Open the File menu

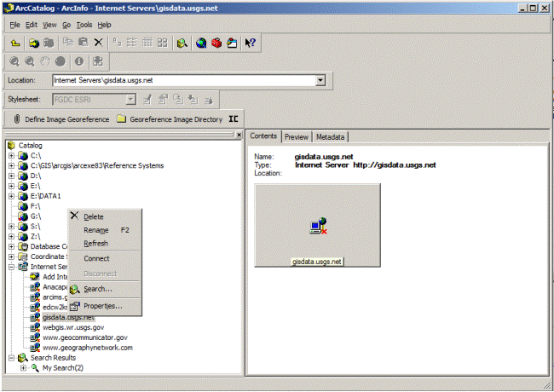pyautogui.click(x=14, y=25)
